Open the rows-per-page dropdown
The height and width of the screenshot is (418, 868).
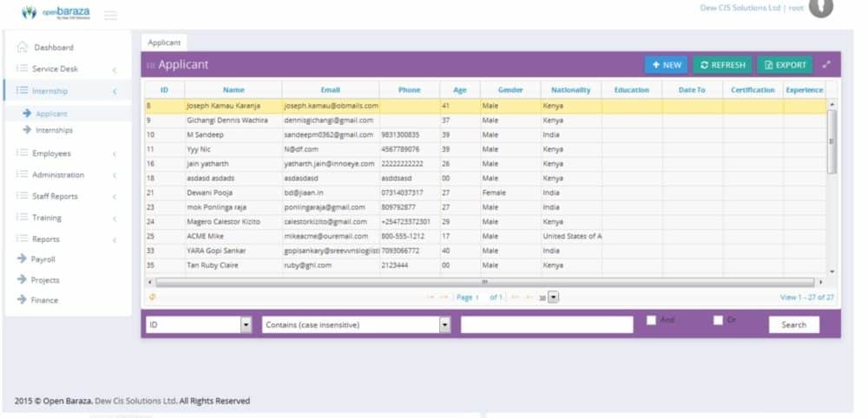pos(555,297)
